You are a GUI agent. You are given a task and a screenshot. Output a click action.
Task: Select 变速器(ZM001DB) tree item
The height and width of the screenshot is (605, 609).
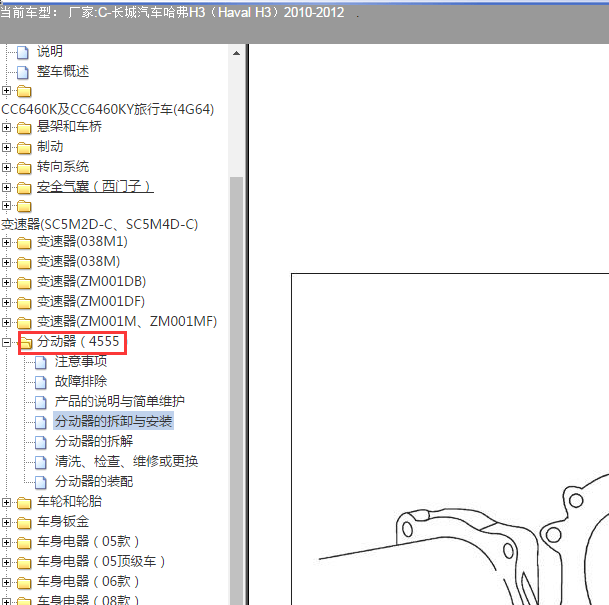91,282
